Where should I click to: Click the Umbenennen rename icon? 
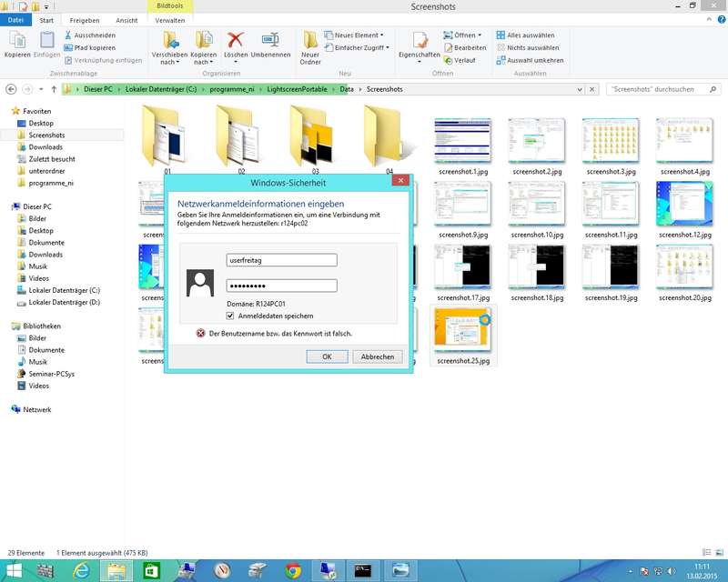(x=270, y=41)
